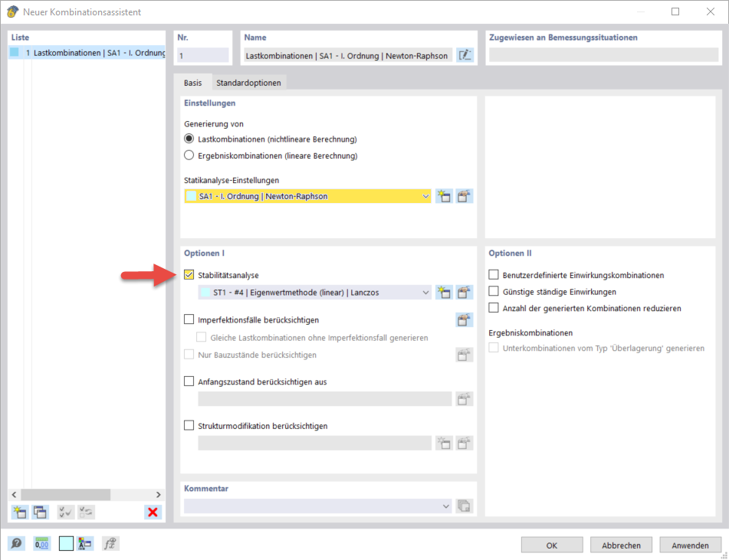Screen dimensions: 729x560
Task: Apply changes with Anwenden button
Action: tap(691, 545)
